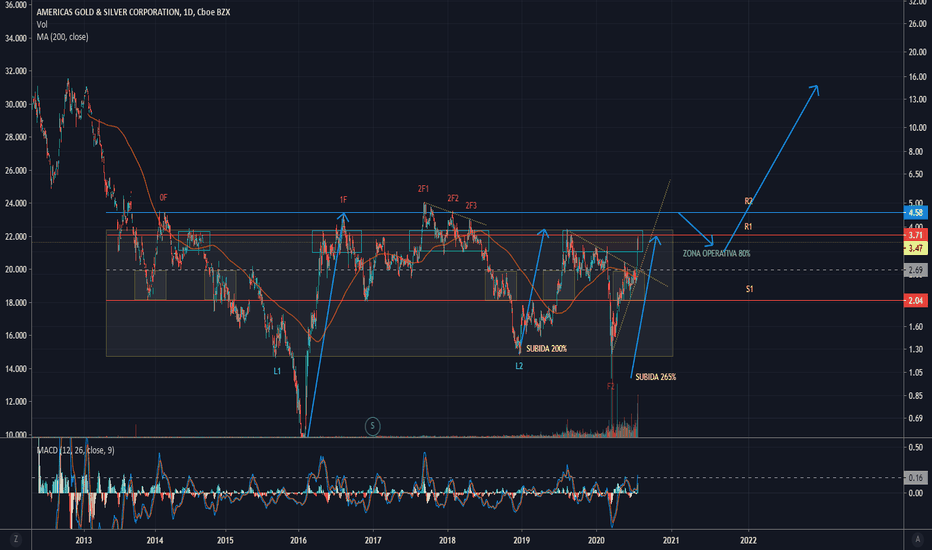Select the 1F annotation label
Image resolution: width=932 pixels, height=550 pixels.
pos(343,200)
